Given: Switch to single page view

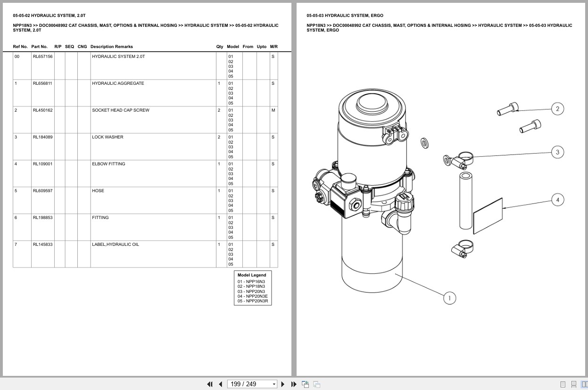Looking at the screenshot, I should (563, 384).
